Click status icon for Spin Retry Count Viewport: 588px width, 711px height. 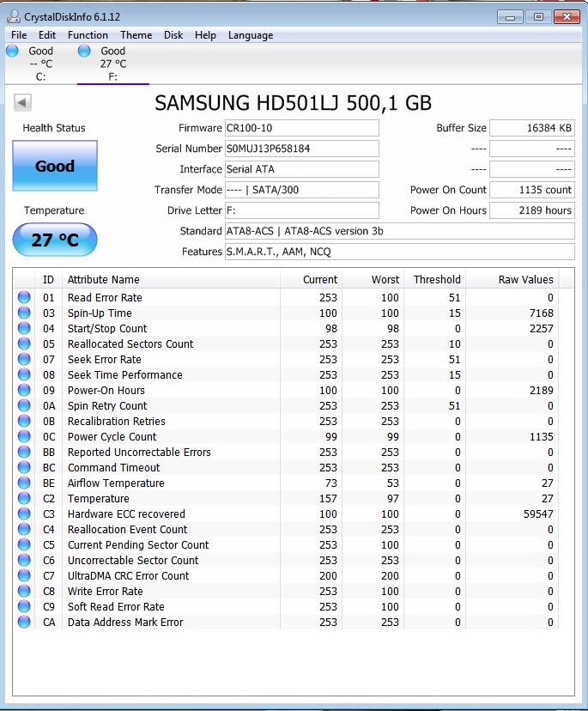pos(24,405)
